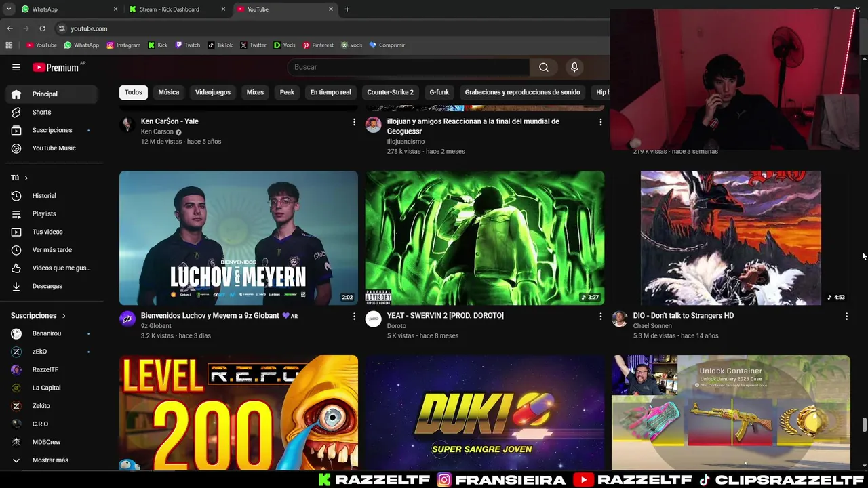This screenshot has height=488, width=868.
Task: Open Pinterest bookmark
Action: point(318,45)
